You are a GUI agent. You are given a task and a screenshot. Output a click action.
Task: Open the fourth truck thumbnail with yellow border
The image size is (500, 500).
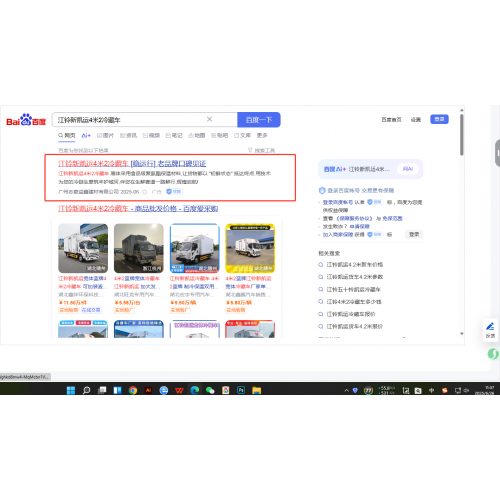pos(250,248)
